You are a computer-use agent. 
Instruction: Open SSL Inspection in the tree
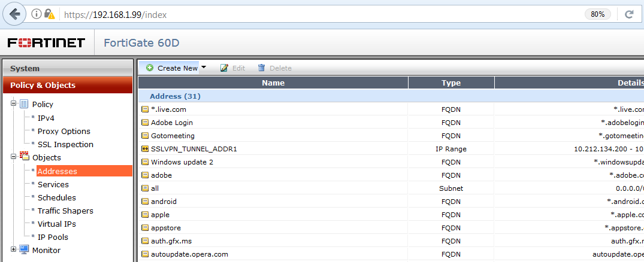[66, 144]
